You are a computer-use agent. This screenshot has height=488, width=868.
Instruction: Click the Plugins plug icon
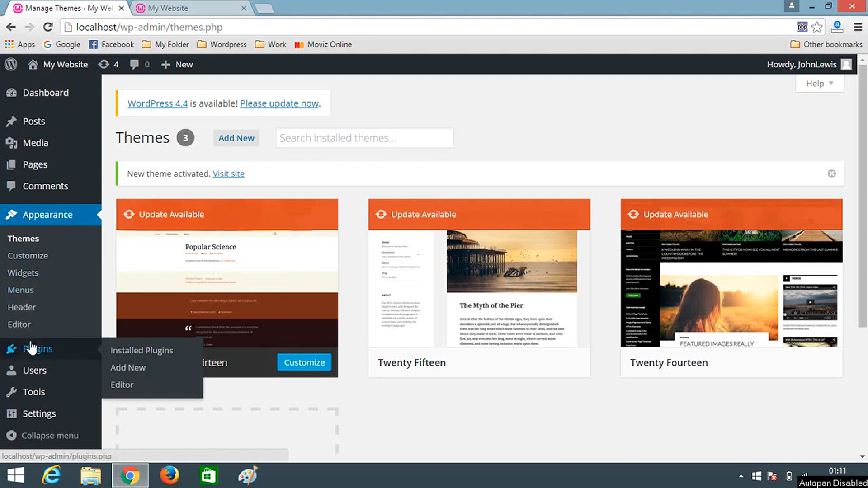point(12,349)
